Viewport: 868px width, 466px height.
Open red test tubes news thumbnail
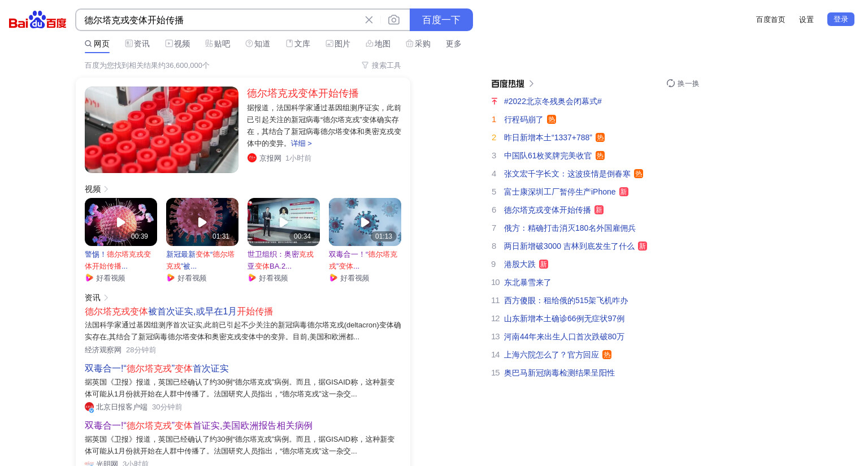(162, 130)
